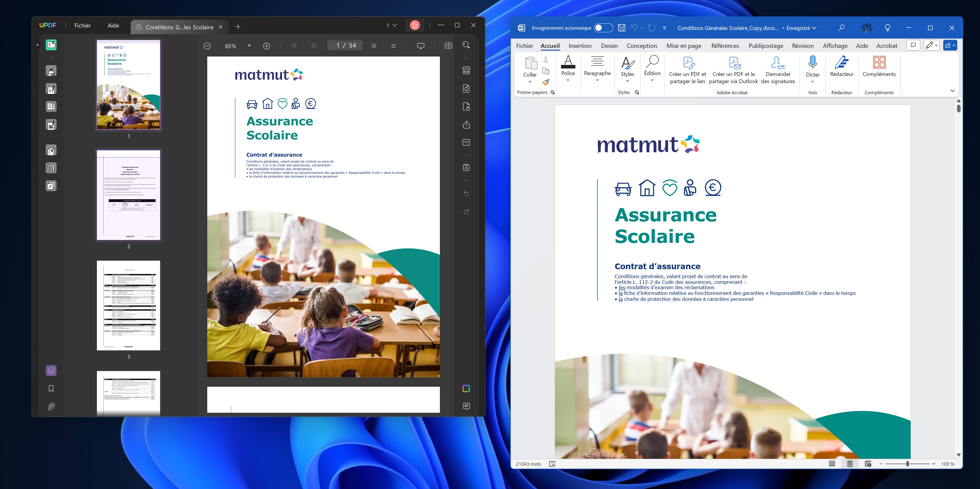Click the Word zoom slider handle
Image resolution: width=980 pixels, height=489 pixels.
click(x=907, y=464)
